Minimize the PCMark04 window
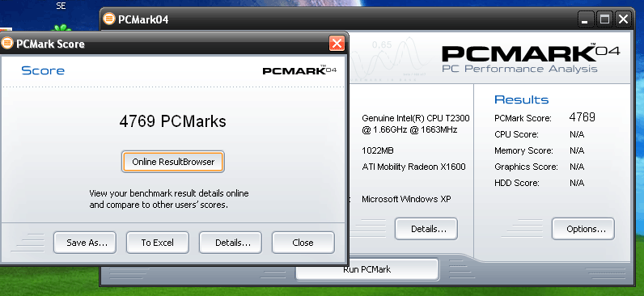The width and height of the screenshot is (644, 296). point(585,19)
